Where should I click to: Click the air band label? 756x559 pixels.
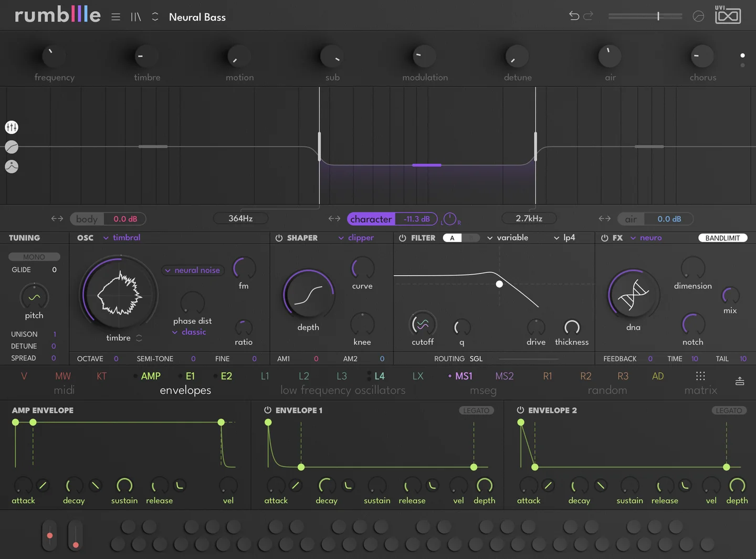click(x=631, y=219)
